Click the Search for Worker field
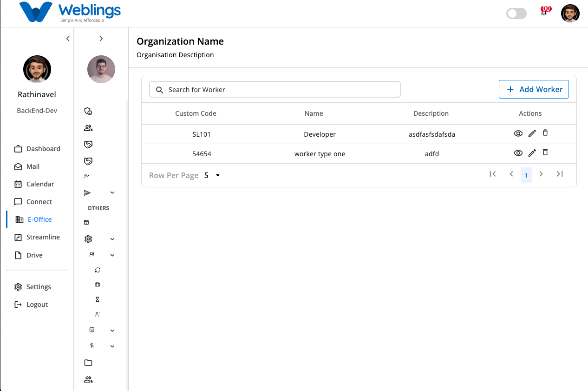 (x=275, y=89)
